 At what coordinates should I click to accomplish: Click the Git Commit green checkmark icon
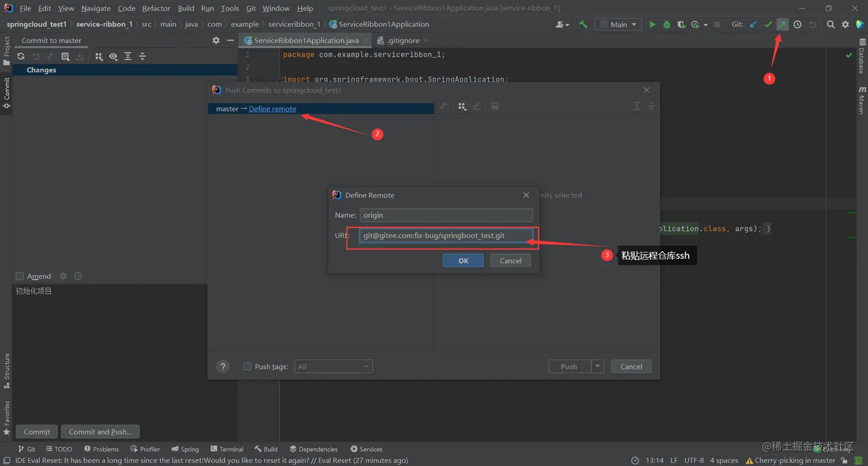pyautogui.click(x=768, y=25)
